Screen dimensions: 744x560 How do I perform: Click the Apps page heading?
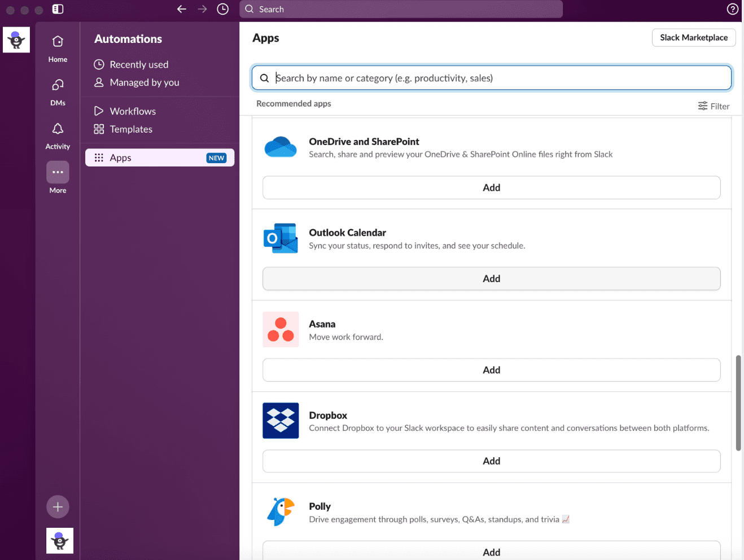(266, 38)
